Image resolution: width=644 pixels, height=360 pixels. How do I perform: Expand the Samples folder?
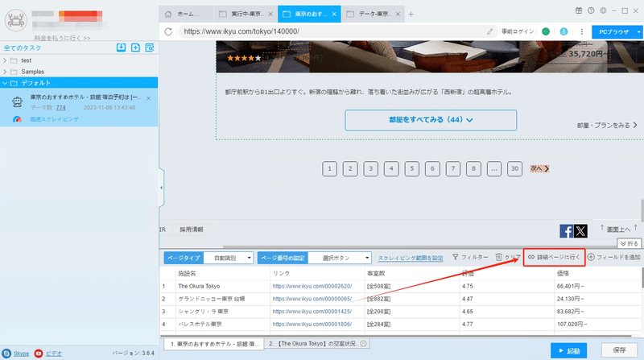pyautogui.click(x=5, y=72)
